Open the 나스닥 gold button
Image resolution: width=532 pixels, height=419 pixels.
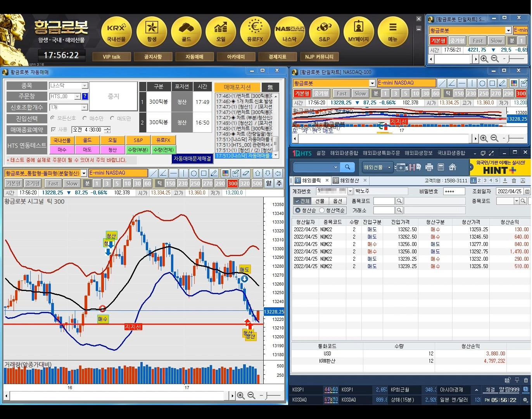click(290, 32)
